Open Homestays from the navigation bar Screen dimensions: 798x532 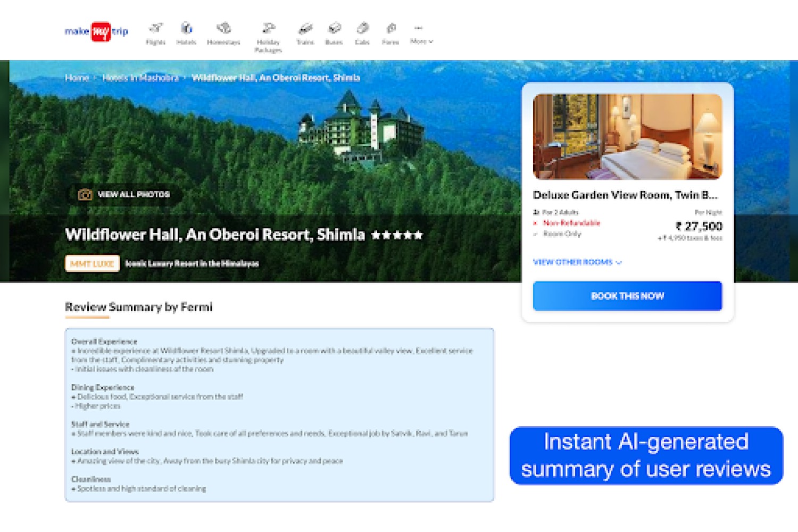(223, 34)
